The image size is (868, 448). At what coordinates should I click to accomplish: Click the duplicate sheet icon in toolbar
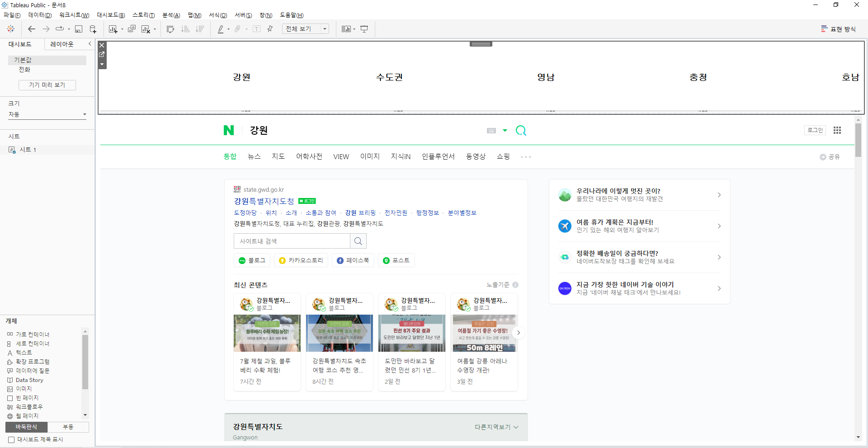(x=132, y=29)
